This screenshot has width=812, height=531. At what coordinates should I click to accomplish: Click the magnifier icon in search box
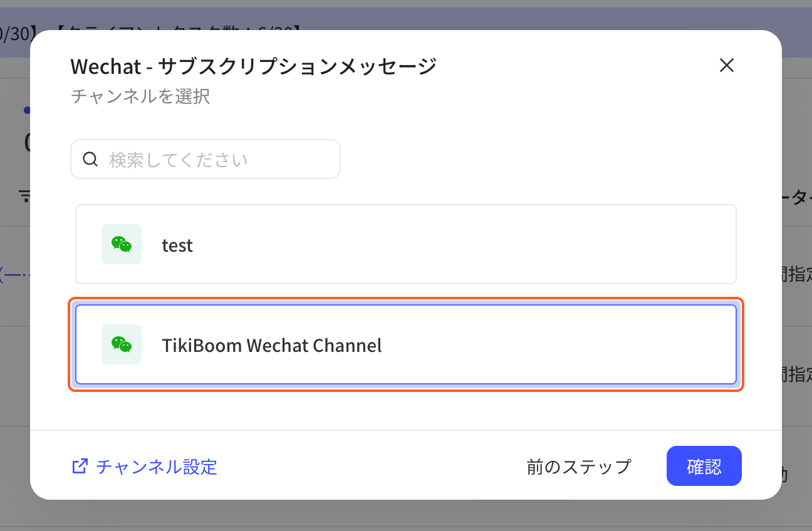pos(90,159)
